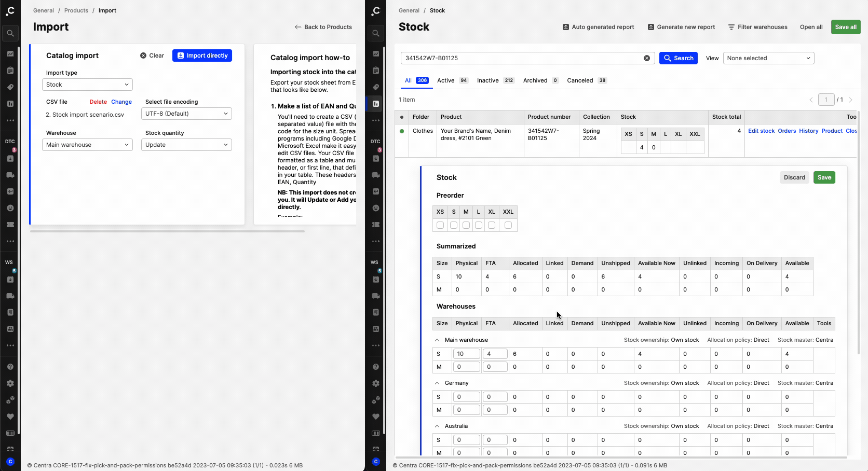Open the Edit stock link
Viewport: 868px width, 471px height.
761,131
